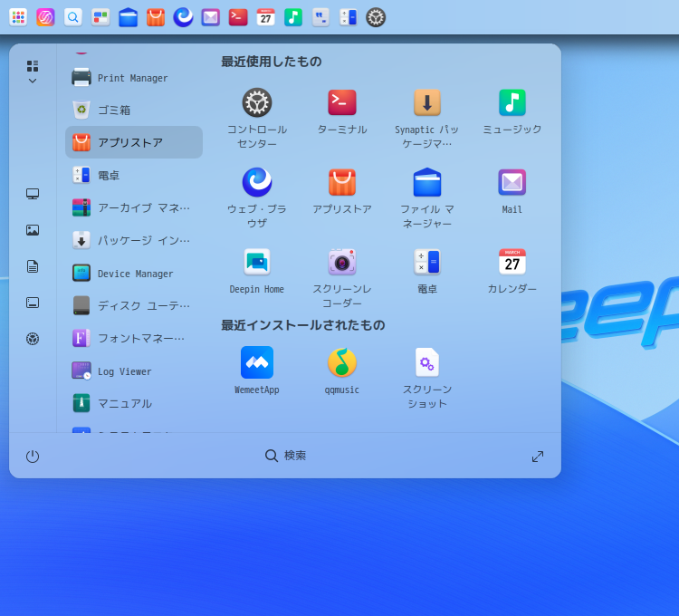The image size is (679, 616).
Task: Launch qqmusic from recently installed
Action: pos(342,363)
